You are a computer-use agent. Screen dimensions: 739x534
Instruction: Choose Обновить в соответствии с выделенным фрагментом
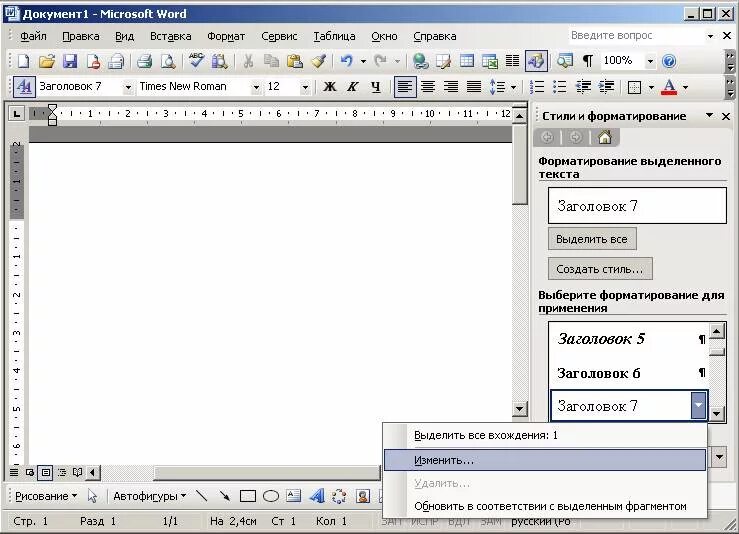[545, 506]
